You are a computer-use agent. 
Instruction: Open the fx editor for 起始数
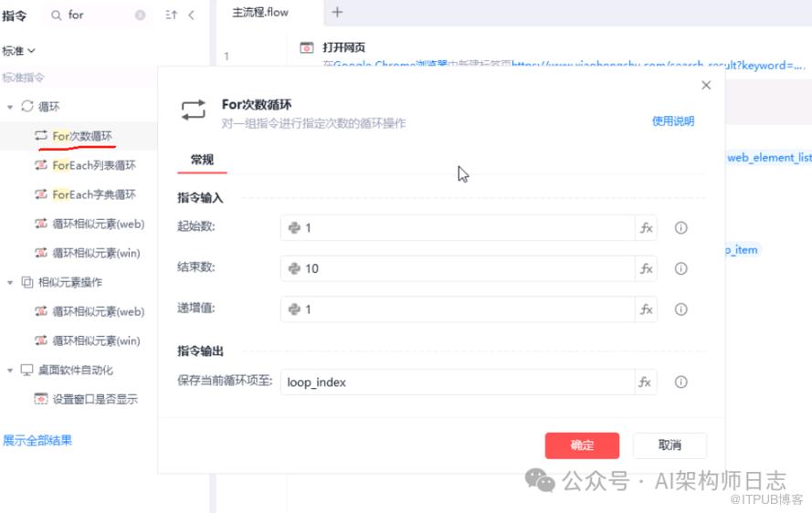pos(647,228)
